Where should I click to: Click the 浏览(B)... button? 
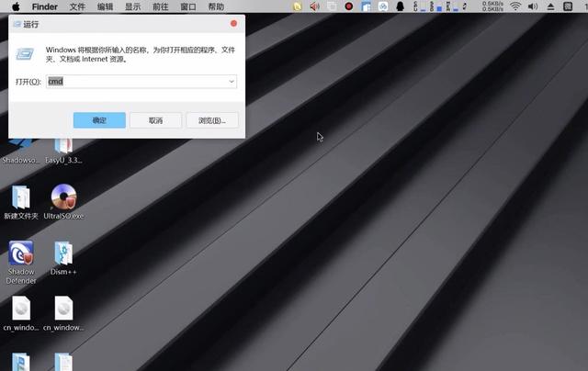coord(211,120)
